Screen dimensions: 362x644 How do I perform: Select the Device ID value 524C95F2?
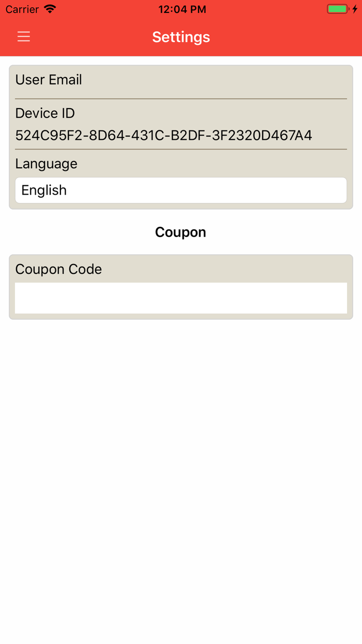pyautogui.click(x=164, y=135)
